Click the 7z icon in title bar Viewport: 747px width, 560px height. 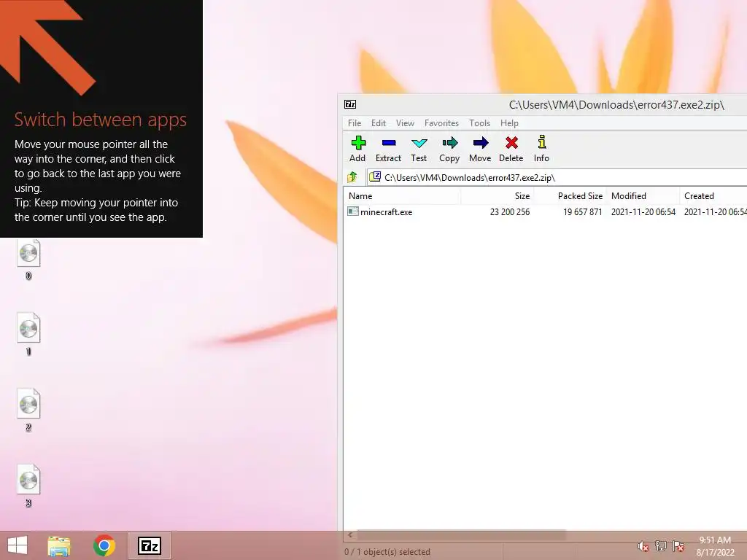pos(350,104)
